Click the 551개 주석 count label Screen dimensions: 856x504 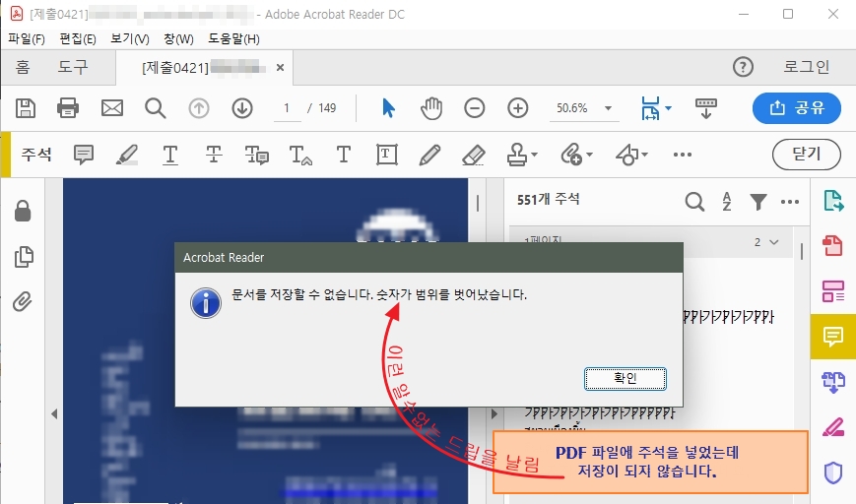point(548,200)
